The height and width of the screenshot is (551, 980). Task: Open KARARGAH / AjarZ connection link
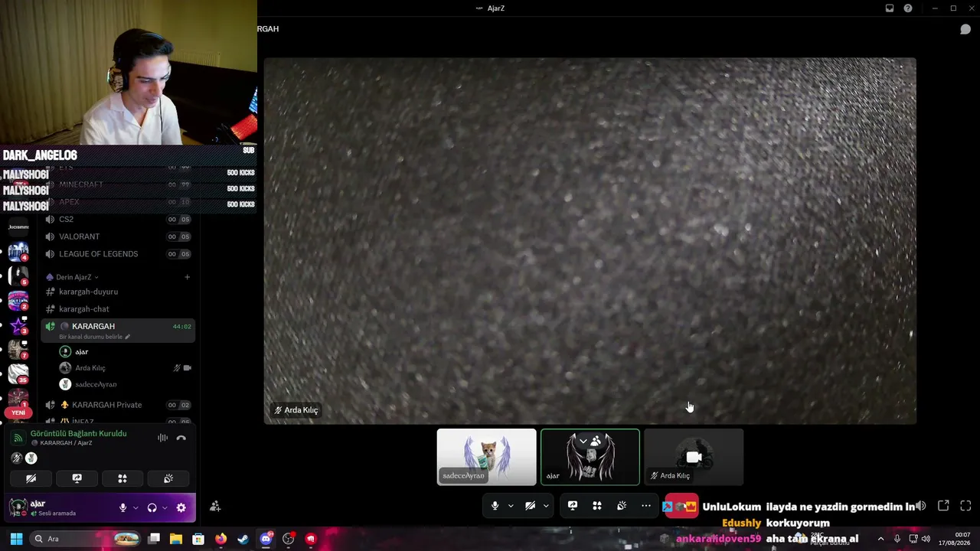coord(66,443)
